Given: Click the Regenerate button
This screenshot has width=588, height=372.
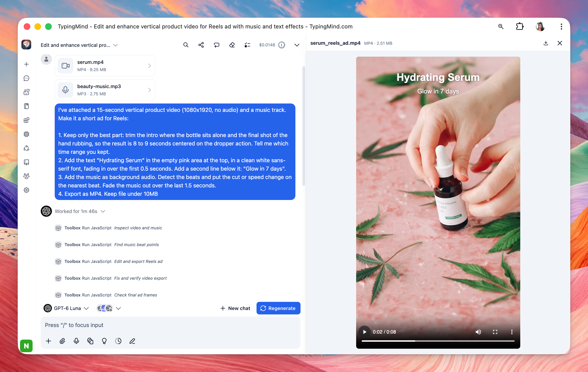Looking at the screenshot, I should pyautogui.click(x=278, y=308).
